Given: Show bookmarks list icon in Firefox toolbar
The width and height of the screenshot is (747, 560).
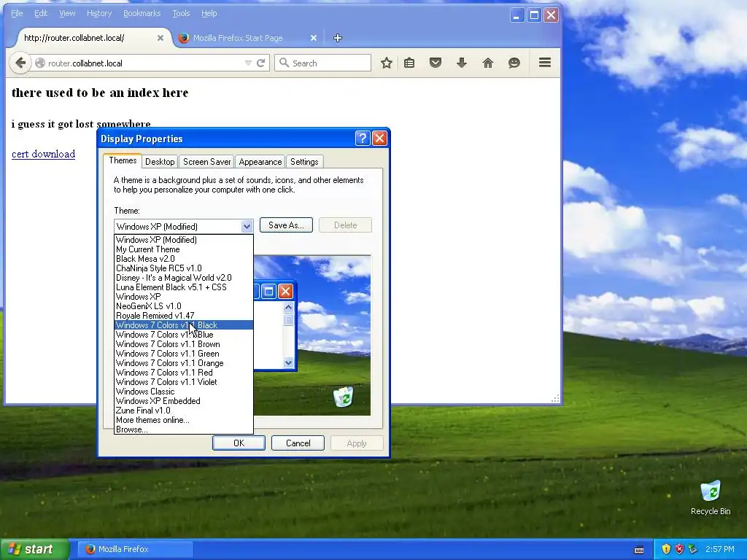Looking at the screenshot, I should coord(409,63).
